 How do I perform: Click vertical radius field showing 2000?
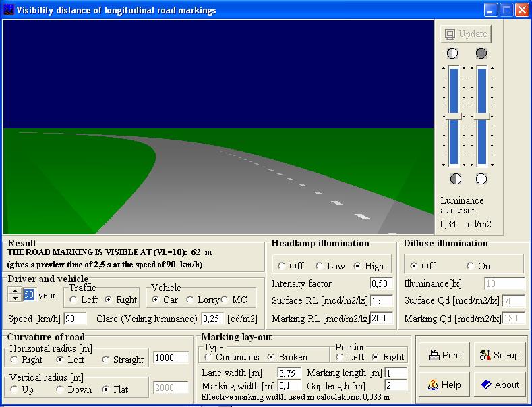171,387
